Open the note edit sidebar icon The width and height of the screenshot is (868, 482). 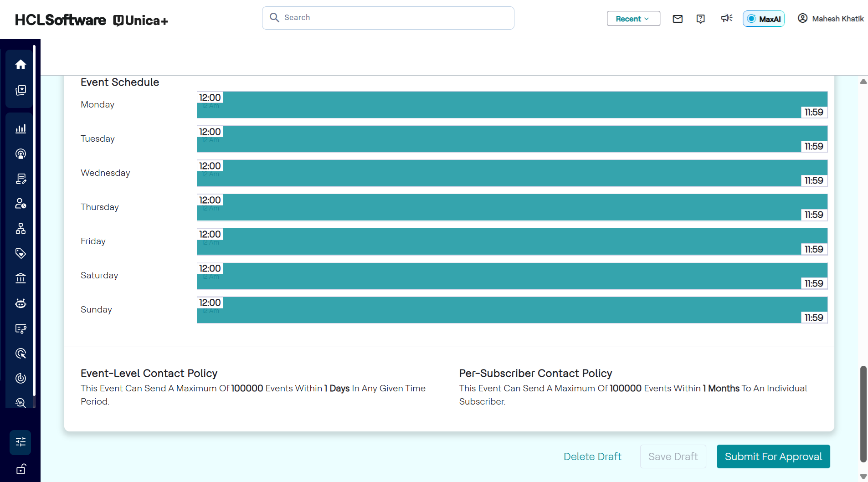point(21,179)
